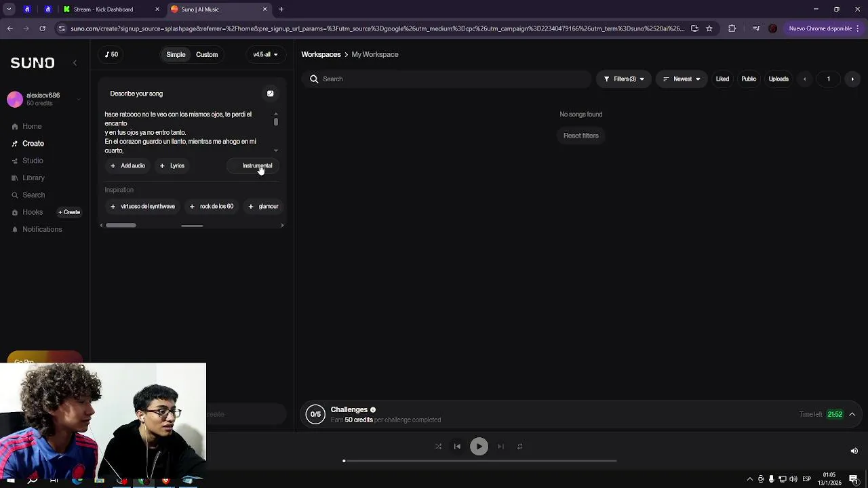
Task: Toggle the Public filter
Action: [749, 79]
